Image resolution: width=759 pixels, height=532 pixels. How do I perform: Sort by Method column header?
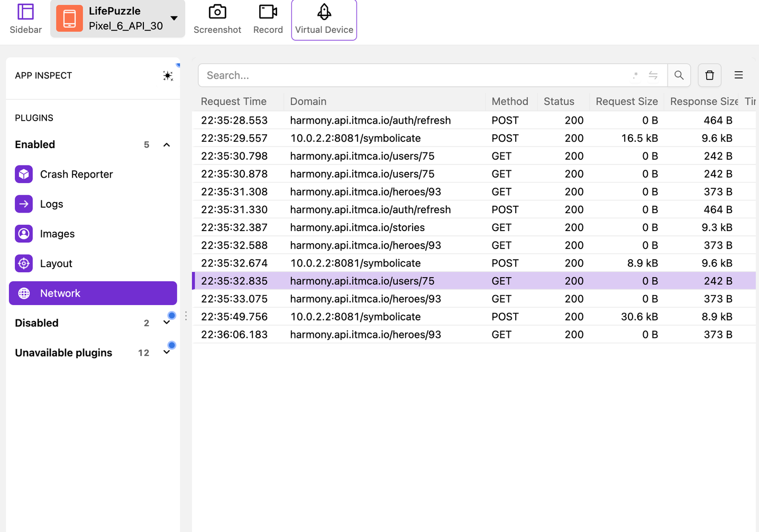(x=510, y=102)
